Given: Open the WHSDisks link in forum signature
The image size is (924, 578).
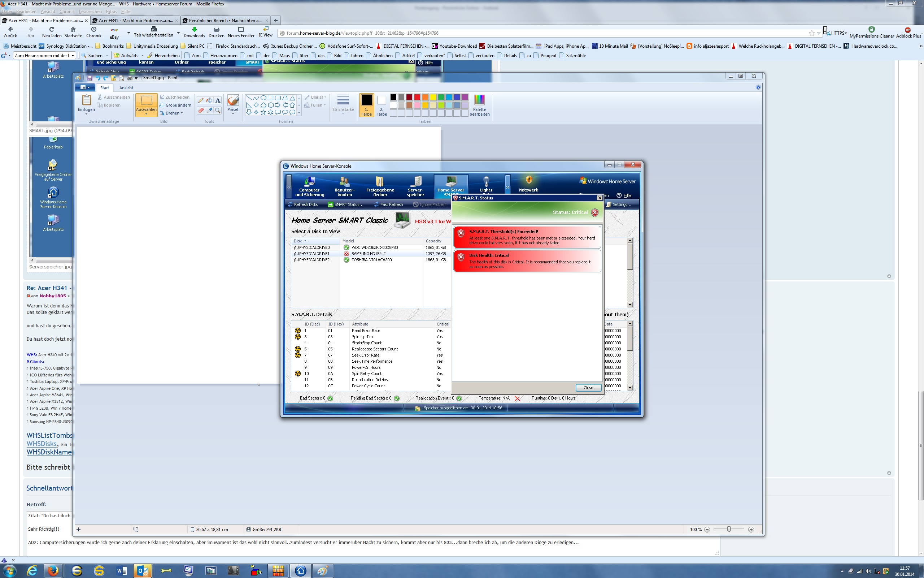Looking at the screenshot, I should [x=42, y=444].
